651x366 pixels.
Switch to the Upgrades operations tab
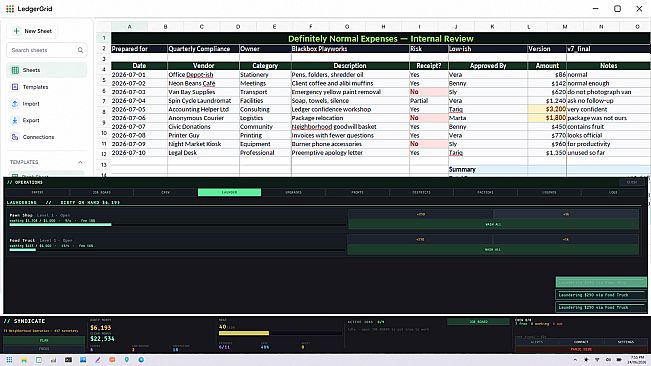coord(293,192)
